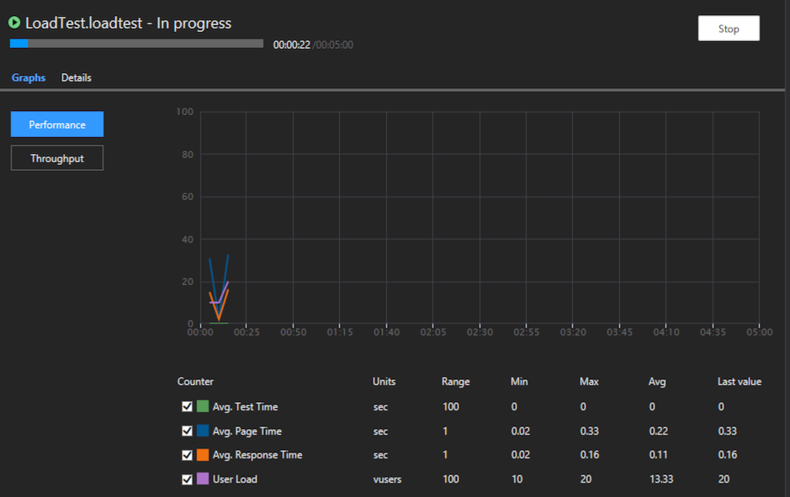Click the 05:00 time axis label
The height and width of the screenshot is (497, 790).
point(759,332)
